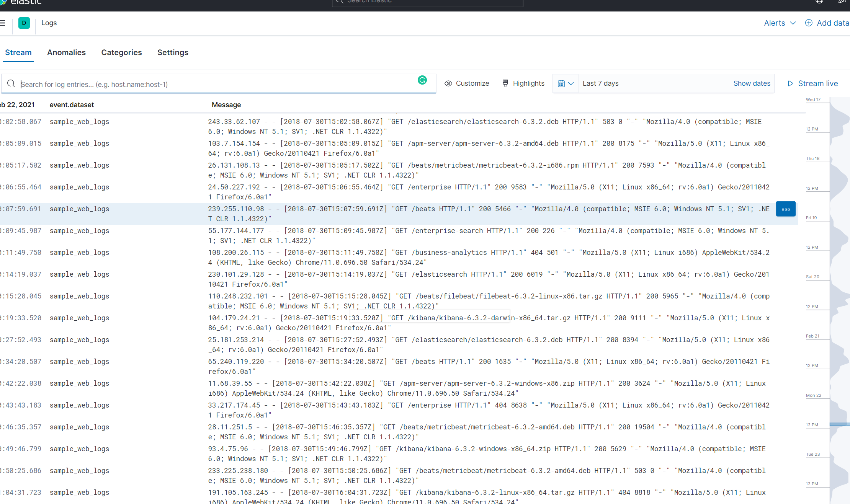
Task: Open the calendar quick date menu
Action: pos(566,83)
